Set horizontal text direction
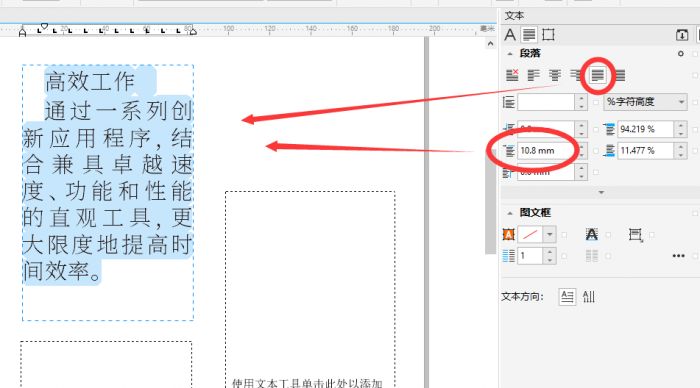This screenshot has height=388, width=700. (x=567, y=296)
